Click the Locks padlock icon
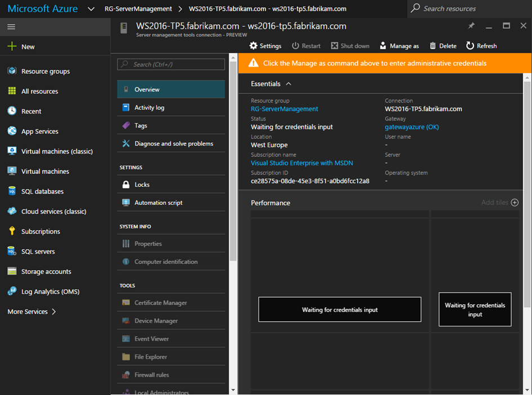Viewport: 532px width, 395px height. point(126,185)
